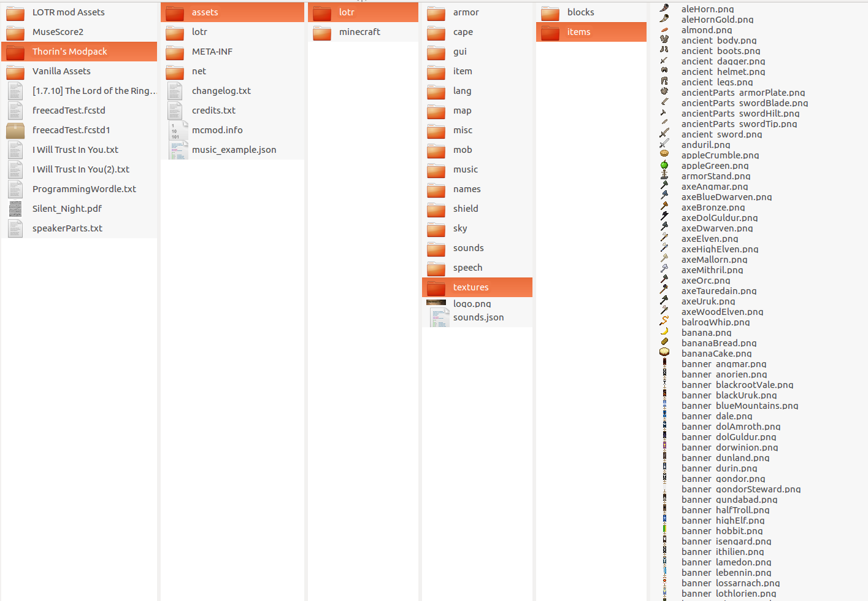Select axeMithril.png file name
The image size is (868, 601).
coord(712,269)
